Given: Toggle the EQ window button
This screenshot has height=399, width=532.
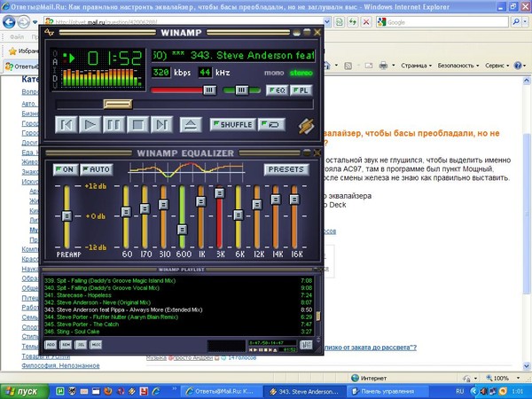Looking at the screenshot, I should tap(278, 90).
